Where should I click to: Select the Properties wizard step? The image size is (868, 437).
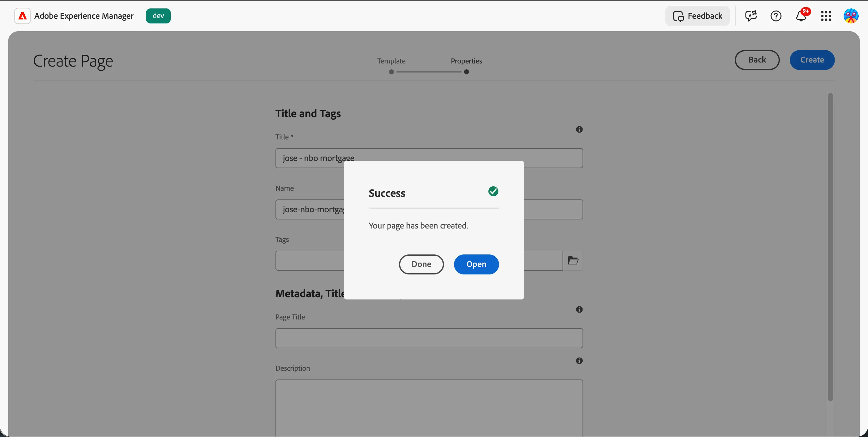(x=466, y=65)
